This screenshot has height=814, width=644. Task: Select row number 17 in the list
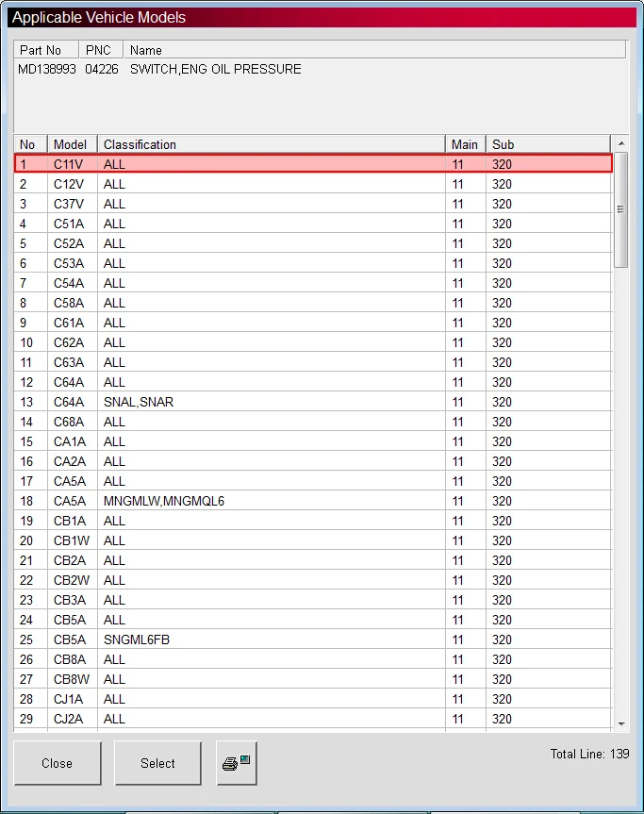(313, 481)
